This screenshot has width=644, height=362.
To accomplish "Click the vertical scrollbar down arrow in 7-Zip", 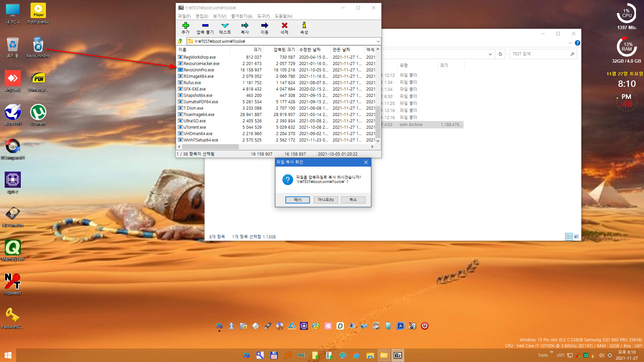I will pyautogui.click(x=378, y=141).
